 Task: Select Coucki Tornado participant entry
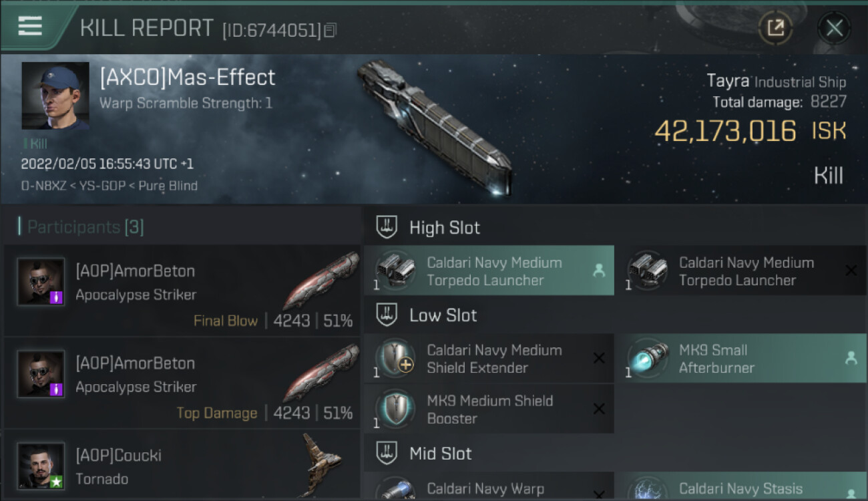pos(182,466)
